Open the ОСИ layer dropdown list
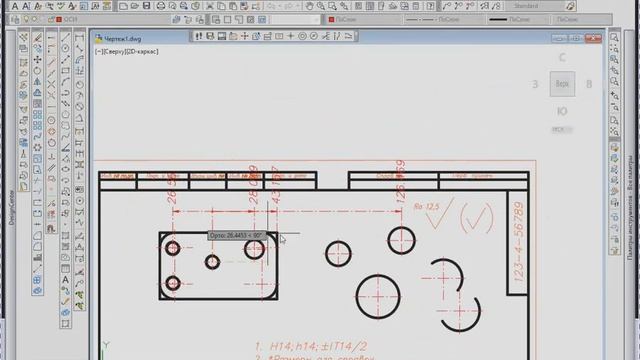Image resolution: width=640 pixels, height=360 pixels. point(96,19)
